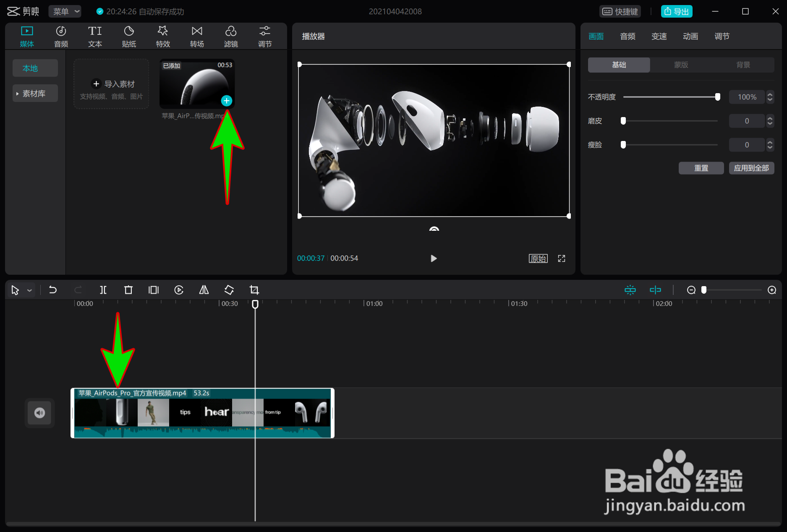Toggle the preview-axis alignment icon
Image resolution: width=787 pixels, height=532 pixels.
[655, 290]
